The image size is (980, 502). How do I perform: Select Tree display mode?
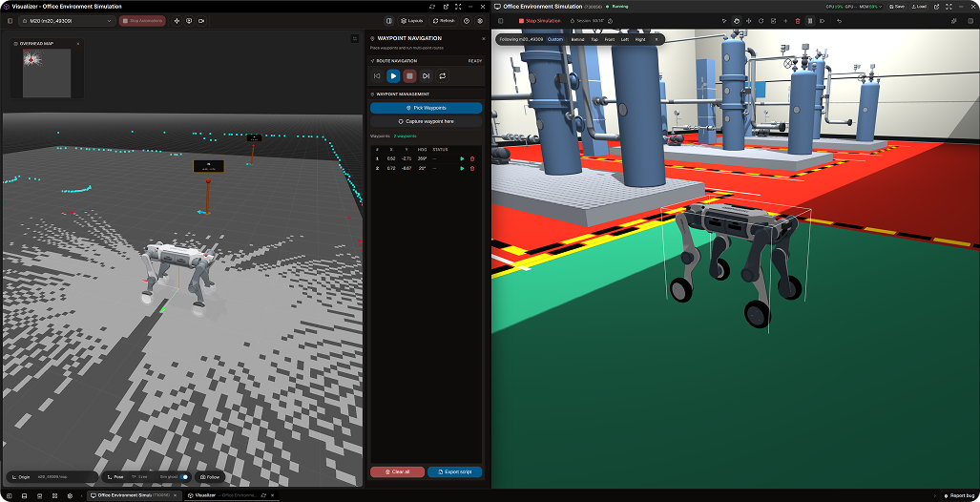pyautogui.click(x=139, y=477)
